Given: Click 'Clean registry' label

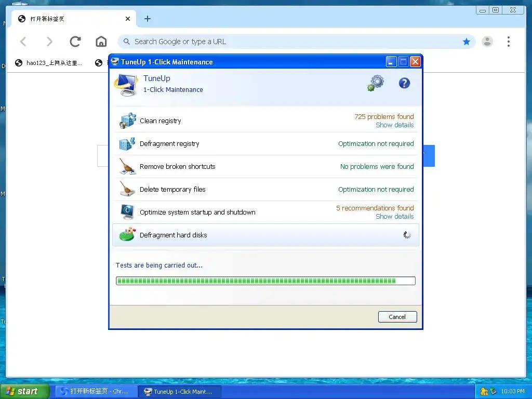Looking at the screenshot, I should 161,121.
